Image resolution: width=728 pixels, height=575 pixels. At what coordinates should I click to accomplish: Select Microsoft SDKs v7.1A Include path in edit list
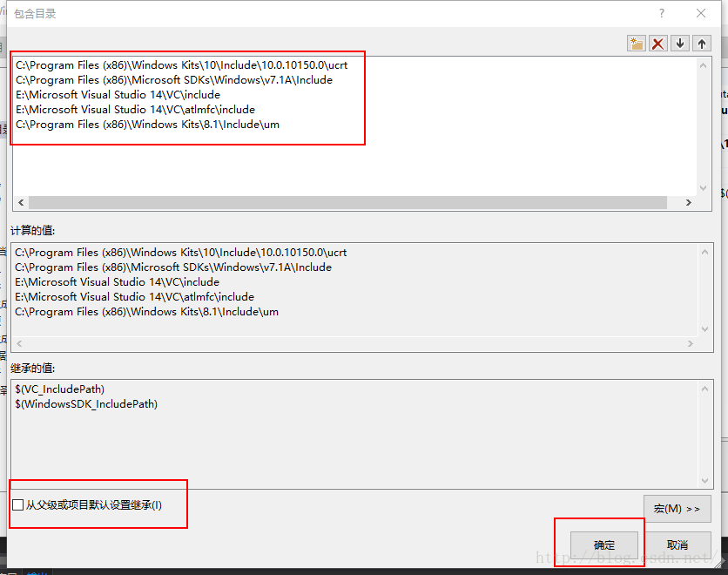click(174, 80)
